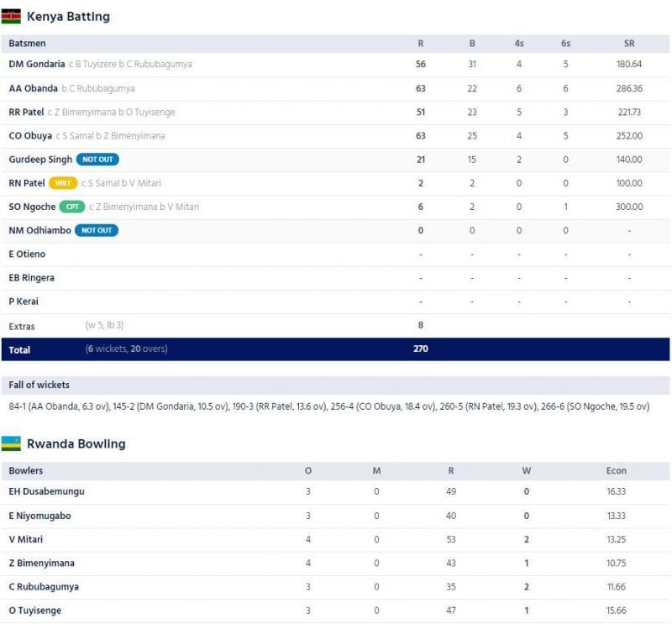
Task: Click bowler EH Dusabemungu
Action: tap(46, 491)
